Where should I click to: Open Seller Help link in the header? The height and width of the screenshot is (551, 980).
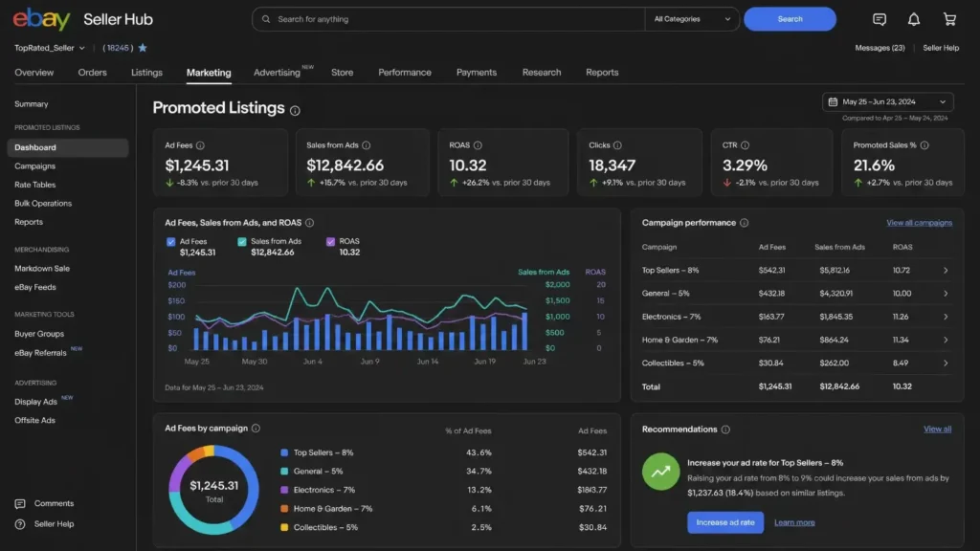[941, 48]
